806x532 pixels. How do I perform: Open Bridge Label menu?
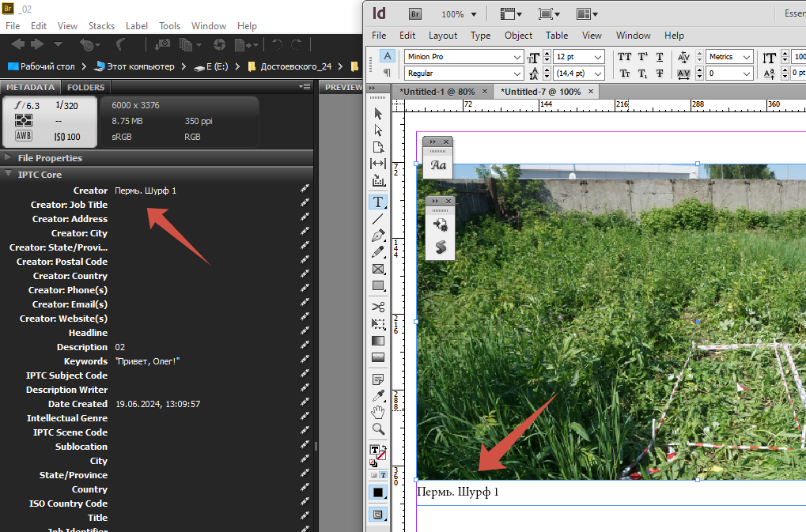137,25
